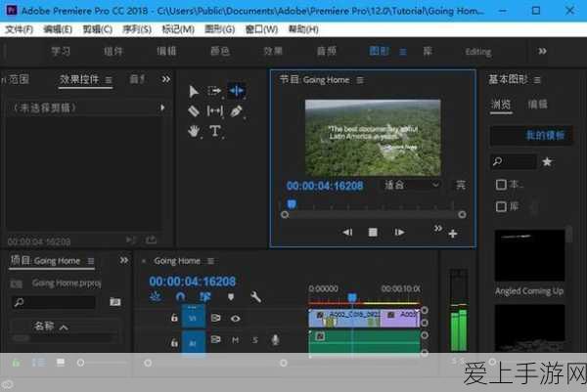Expand Project panel overflow chevron
587x392 pixels.
(x=124, y=260)
